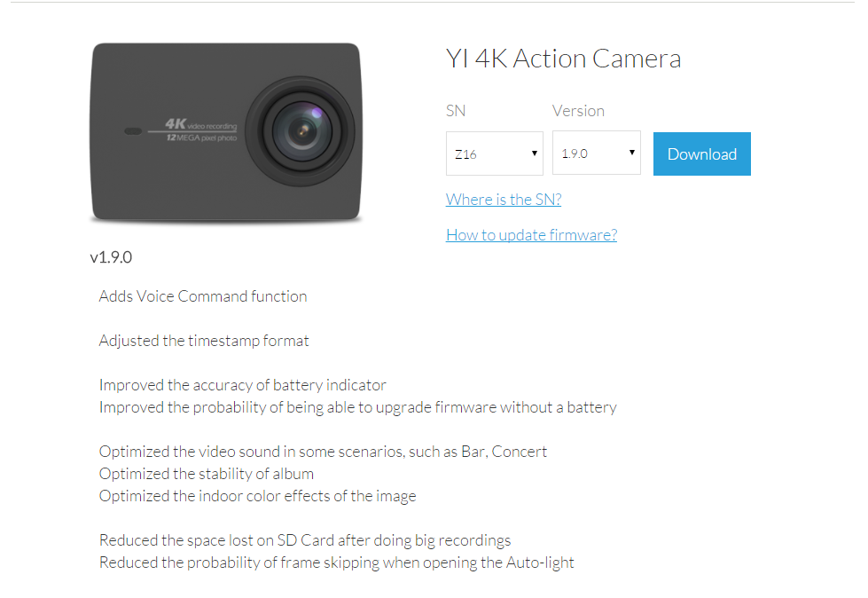Click the "Optimized the stability of album" line

[x=207, y=474]
